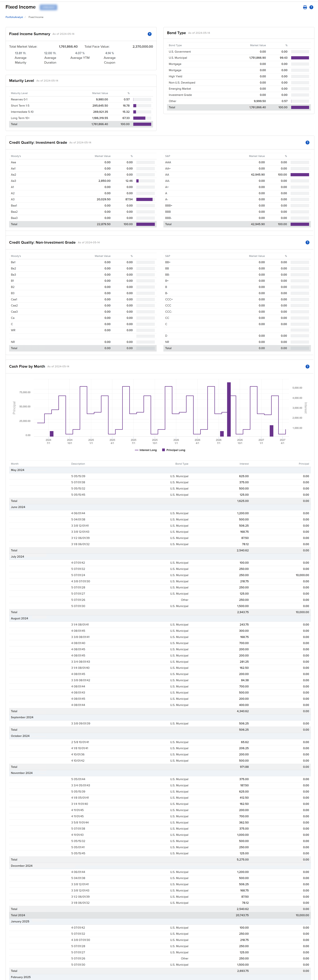Click the 22,879.50 Moody's total value
This screenshot has width=318, height=980.
click(x=104, y=224)
